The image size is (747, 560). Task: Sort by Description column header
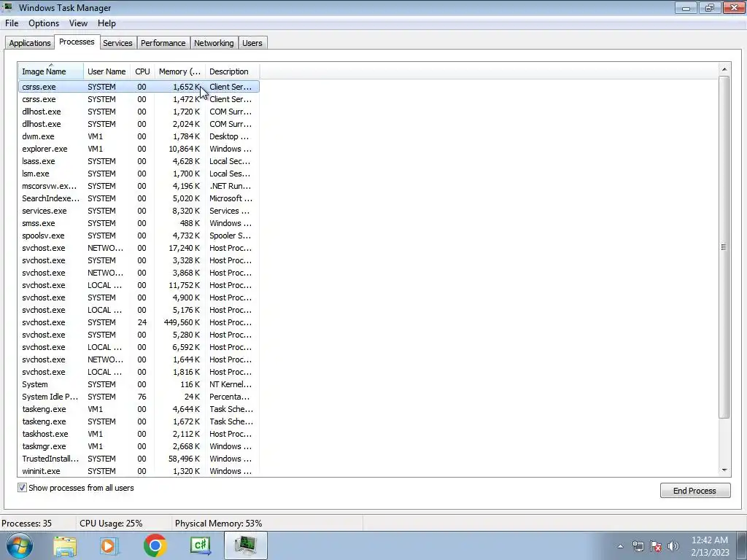click(232, 71)
